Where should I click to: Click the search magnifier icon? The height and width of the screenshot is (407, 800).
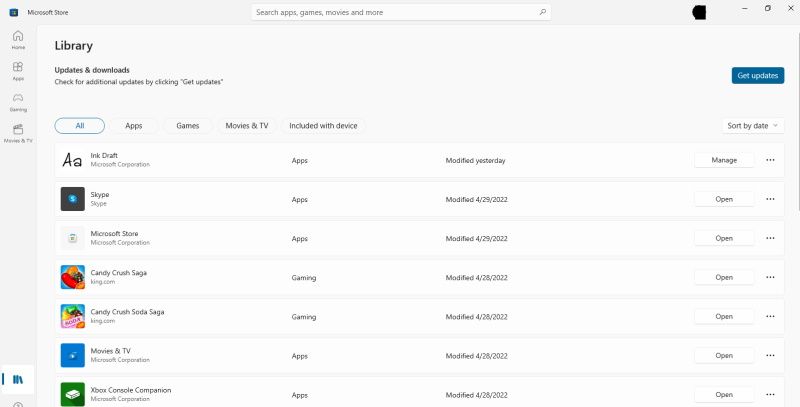[x=542, y=12]
